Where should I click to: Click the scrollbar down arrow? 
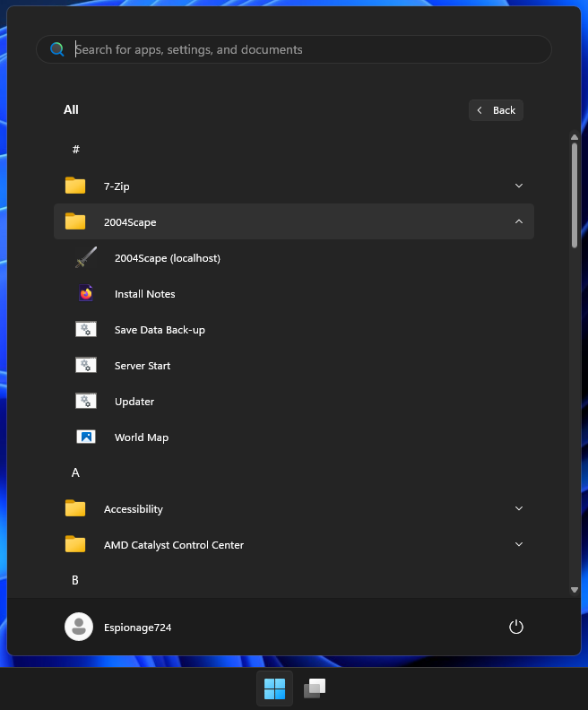(x=575, y=589)
